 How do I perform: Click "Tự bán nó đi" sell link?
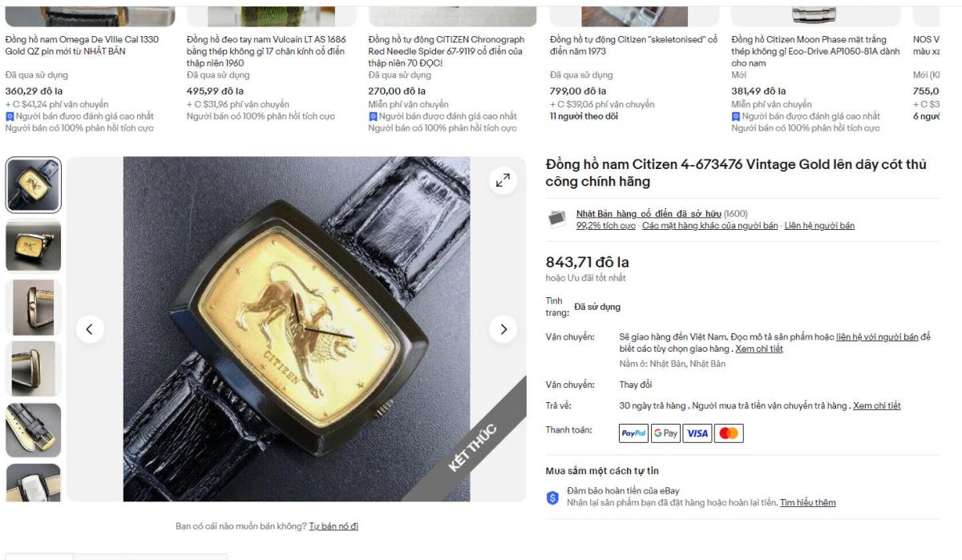[333, 526]
